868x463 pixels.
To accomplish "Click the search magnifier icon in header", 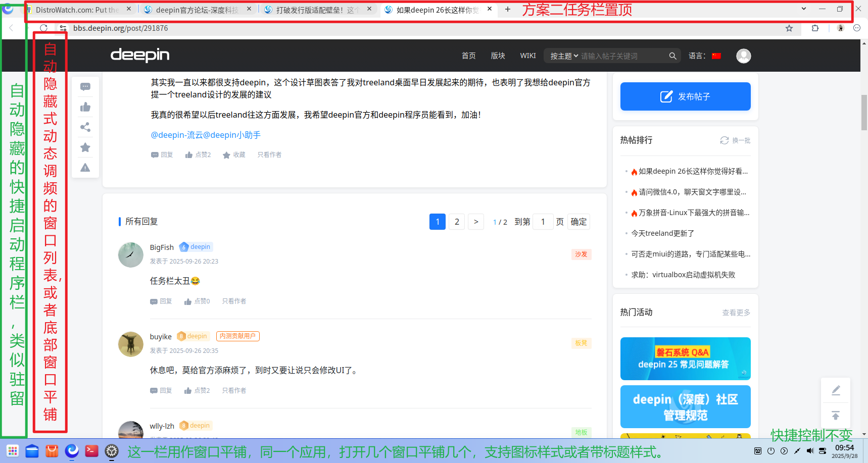I will 672,56.
